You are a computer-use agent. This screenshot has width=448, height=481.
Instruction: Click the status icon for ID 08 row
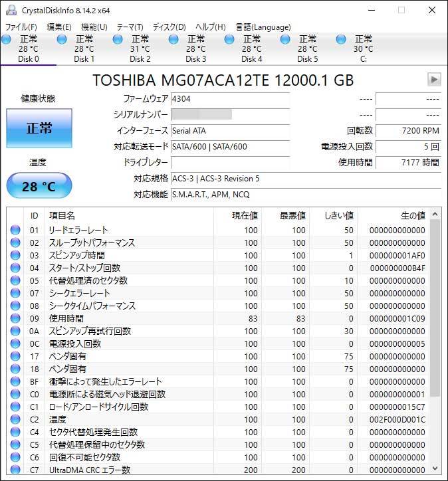[x=15, y=306]
